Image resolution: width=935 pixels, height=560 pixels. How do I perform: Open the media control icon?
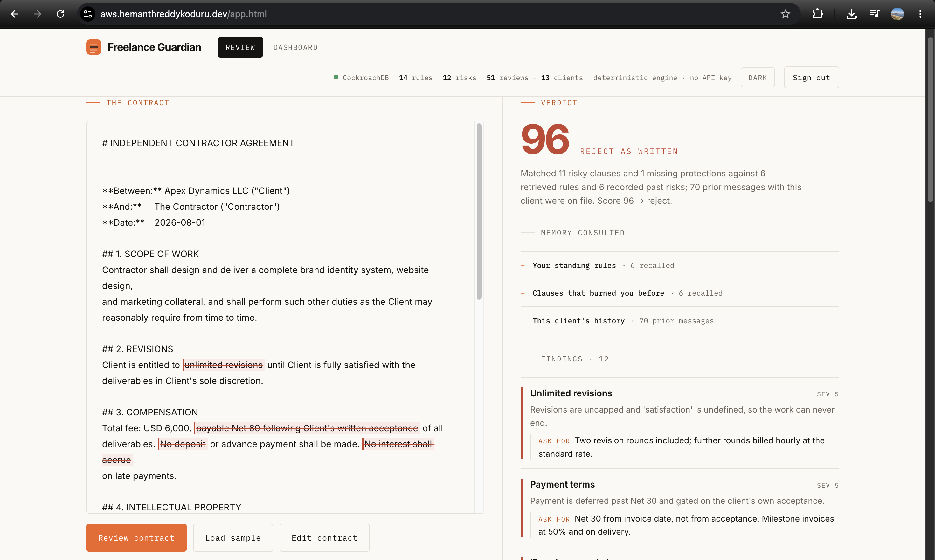click(875, 14)
